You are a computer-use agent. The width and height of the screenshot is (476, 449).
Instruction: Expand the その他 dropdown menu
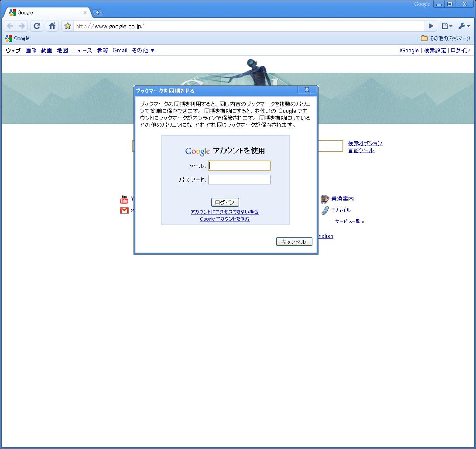[x=143, y=51]
